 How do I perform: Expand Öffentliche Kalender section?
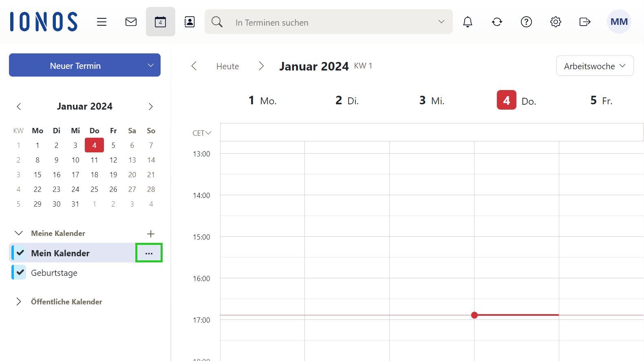pos(19,302)
